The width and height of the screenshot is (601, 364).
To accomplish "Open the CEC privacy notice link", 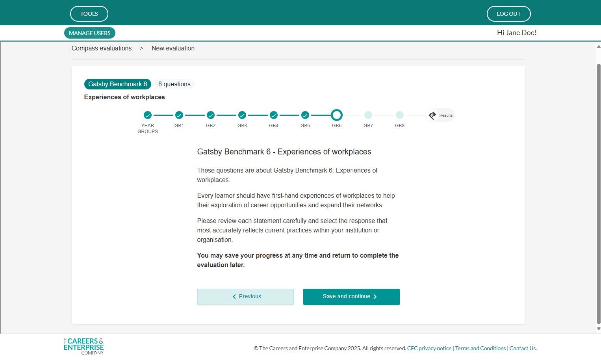I will click(x=429, y=348).
